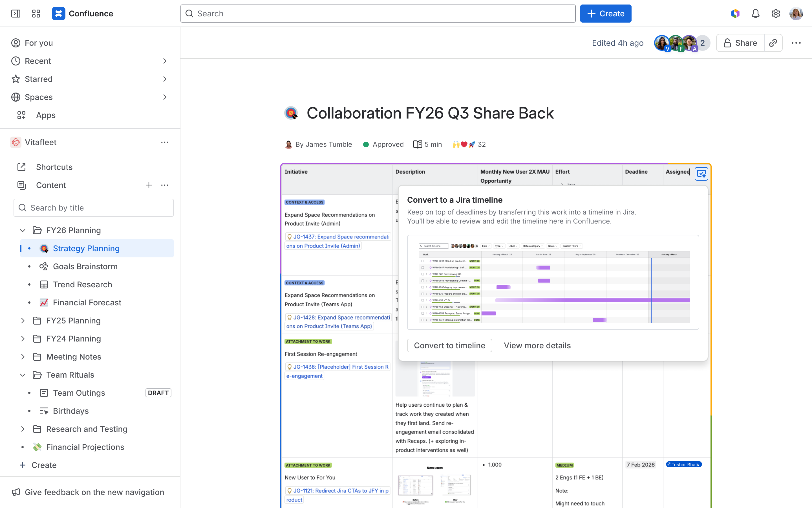
Task: Click the Confluence logo icon
Action: click(x=58, y=14)
